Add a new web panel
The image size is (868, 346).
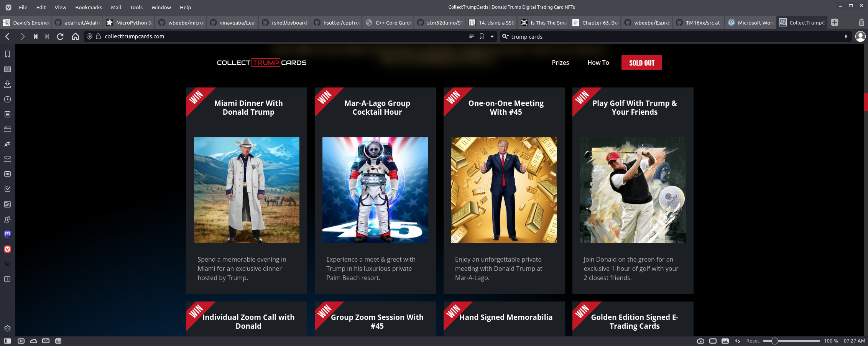tap(7, 279)
